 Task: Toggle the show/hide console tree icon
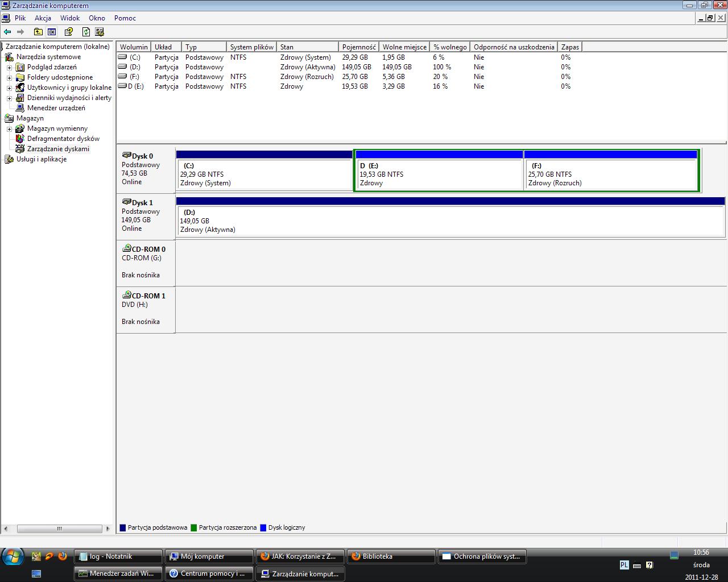point(52,32)
